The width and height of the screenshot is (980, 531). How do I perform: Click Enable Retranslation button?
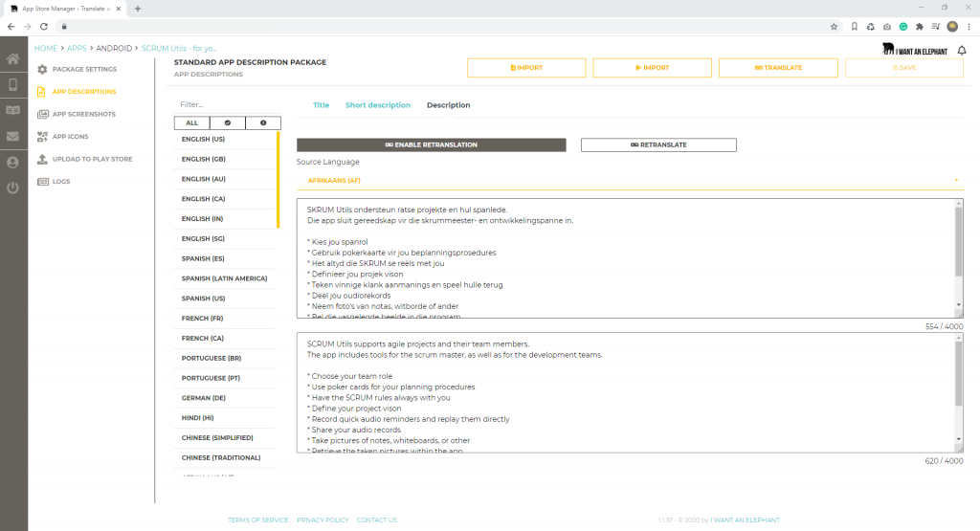[432, 144]
